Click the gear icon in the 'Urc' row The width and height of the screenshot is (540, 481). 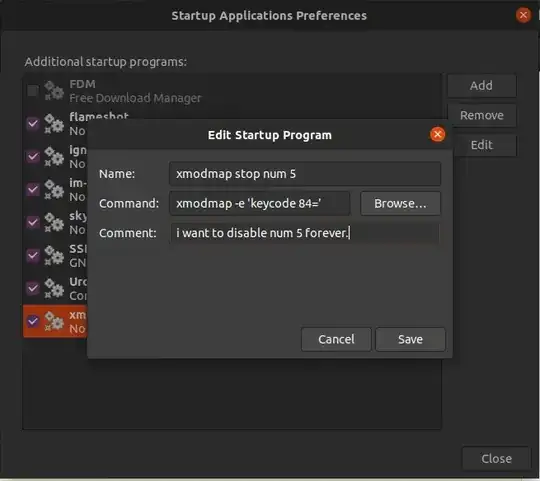[x=54, y=288]
